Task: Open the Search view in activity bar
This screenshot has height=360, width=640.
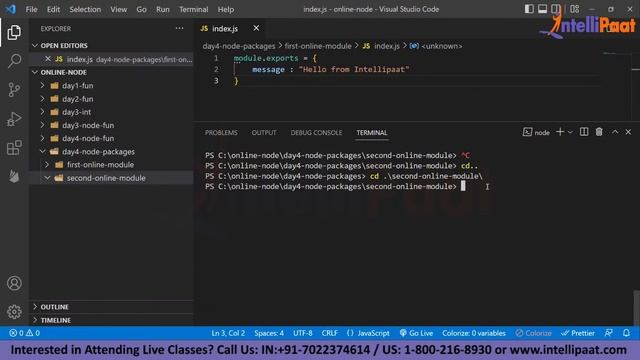Action: coord(14,61)
